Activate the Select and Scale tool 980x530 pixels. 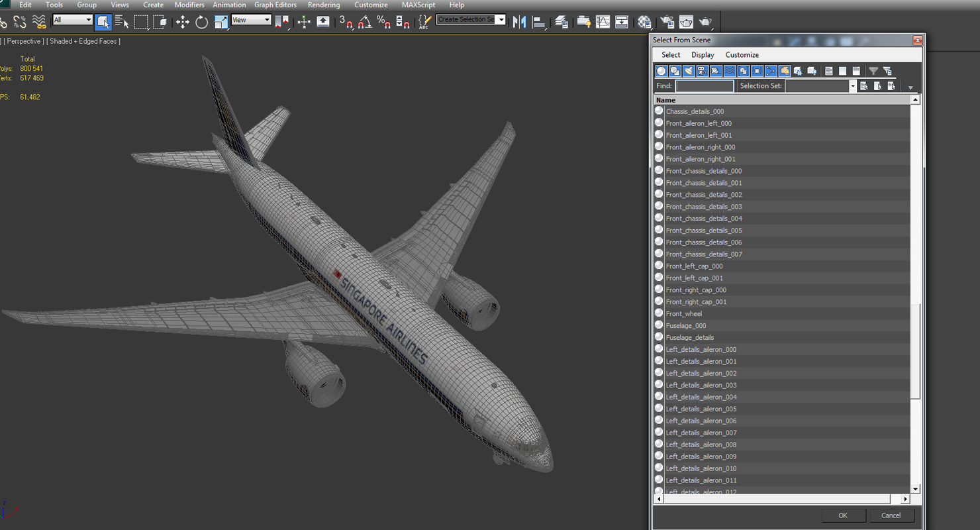click(x=220, y=22)
